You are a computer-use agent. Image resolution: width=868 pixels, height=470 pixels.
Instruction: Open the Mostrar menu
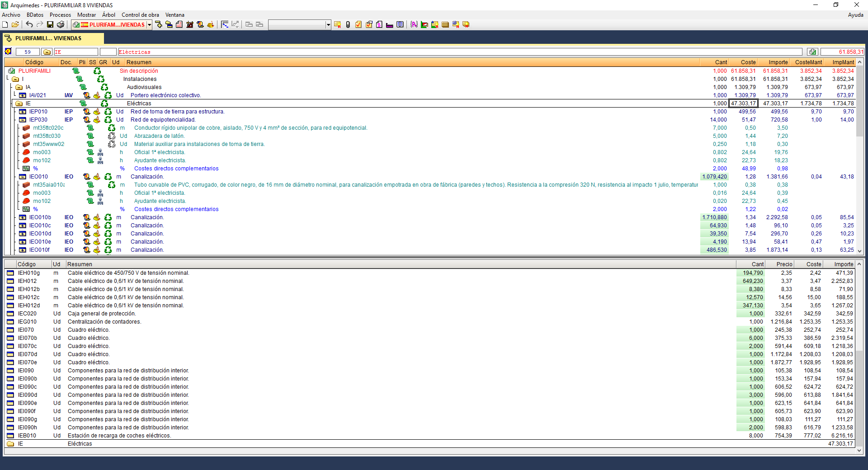tap(87, 15)
